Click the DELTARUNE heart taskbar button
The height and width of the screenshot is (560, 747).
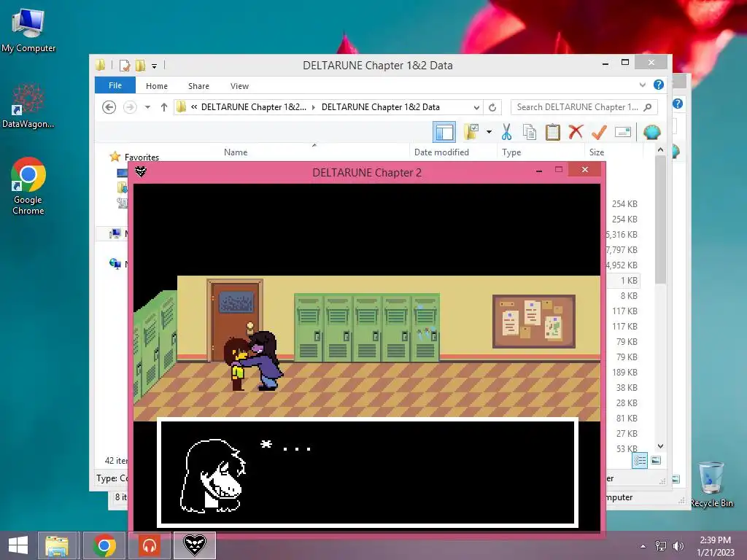[x=194, y=545]
